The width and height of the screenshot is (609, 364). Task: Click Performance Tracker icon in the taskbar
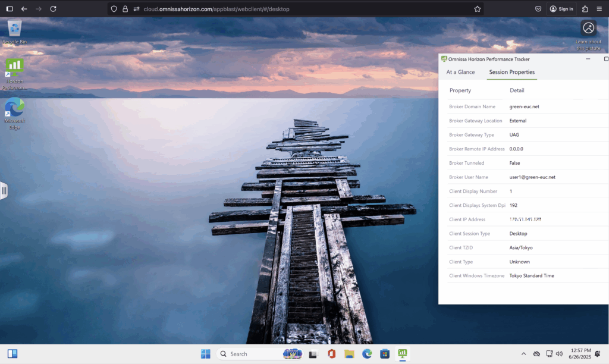coord(403,354)
